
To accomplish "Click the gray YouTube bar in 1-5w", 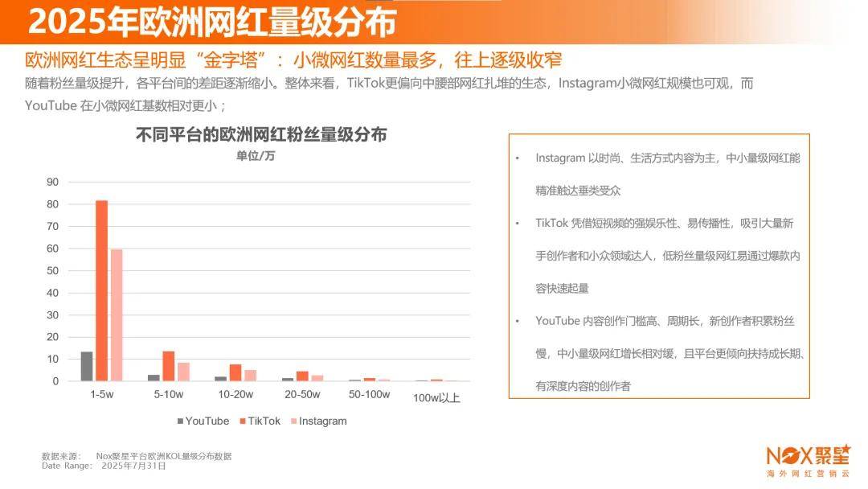I will [87, 366].
